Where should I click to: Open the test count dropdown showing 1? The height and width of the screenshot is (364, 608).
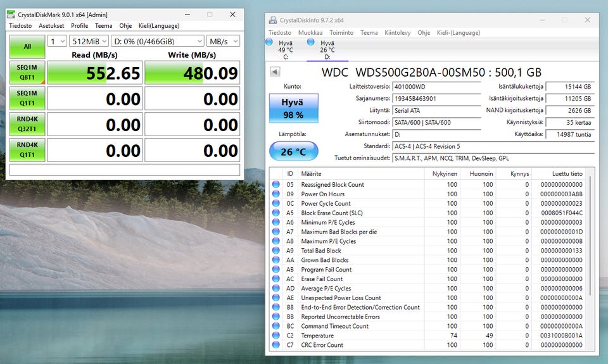point(57,41)
